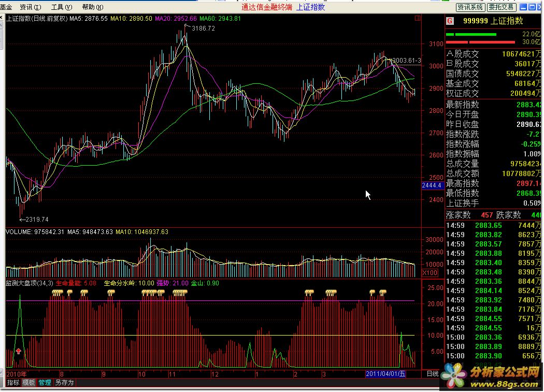Click the 生命分水岭: 10.00 indicator value
544x392 pixels.
(128, 283)
